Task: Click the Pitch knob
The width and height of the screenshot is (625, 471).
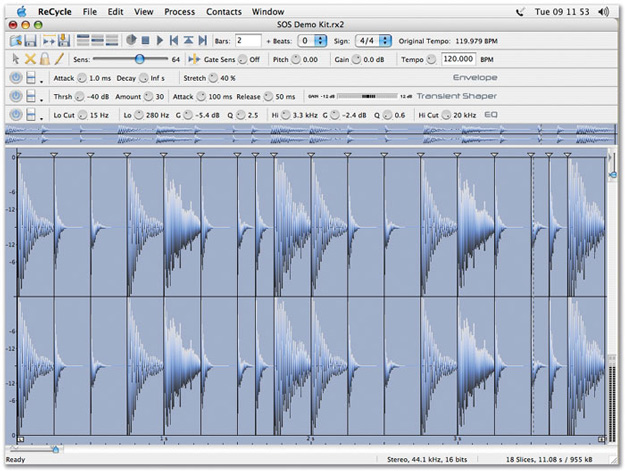Action: 296,59
